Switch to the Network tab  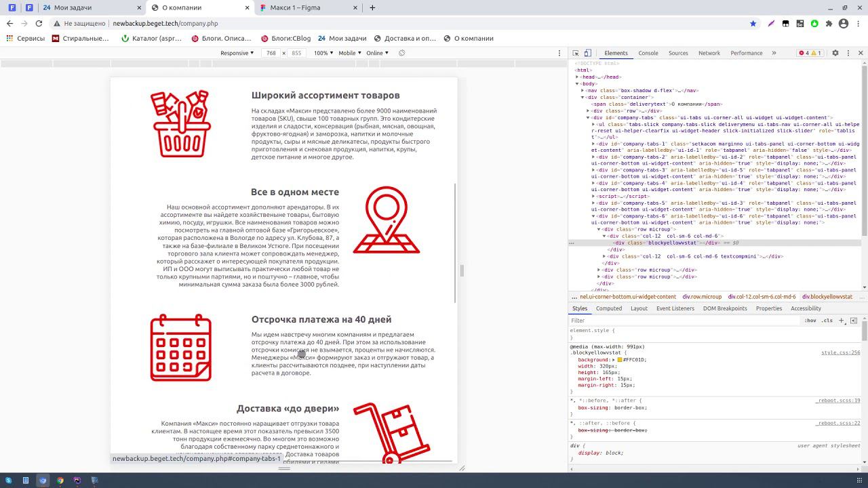709,53
